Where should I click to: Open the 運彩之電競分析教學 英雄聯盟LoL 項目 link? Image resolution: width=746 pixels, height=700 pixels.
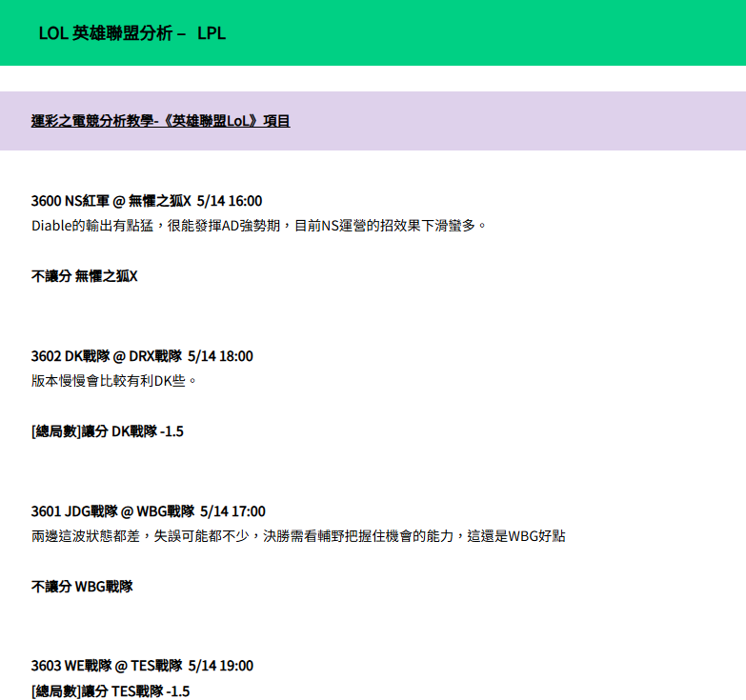[x=160, y=121]
